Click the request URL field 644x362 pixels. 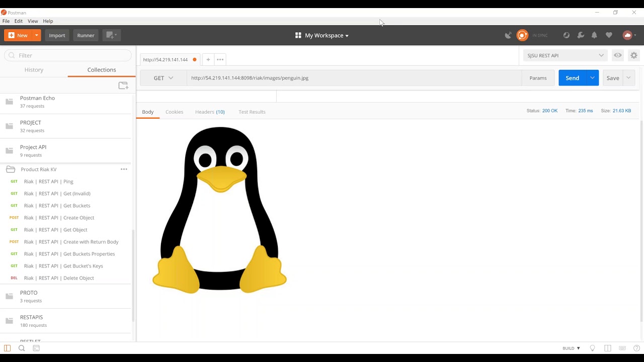(354, 78)
